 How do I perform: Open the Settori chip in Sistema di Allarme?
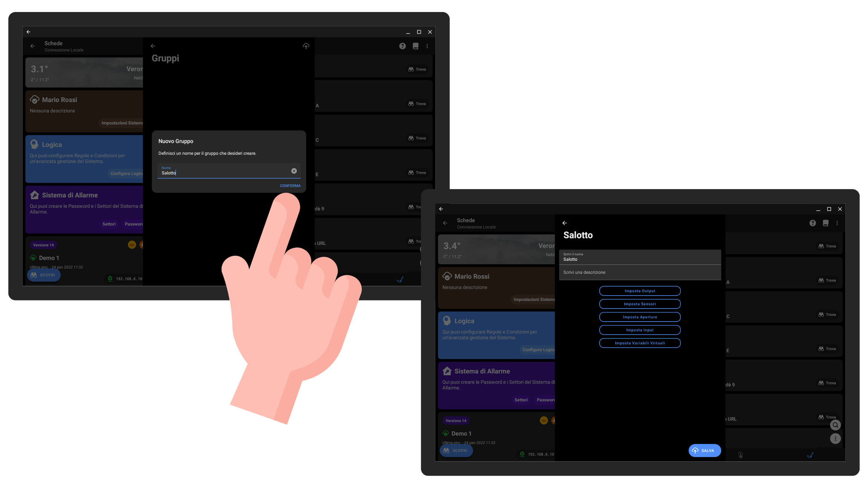[109, 224]
